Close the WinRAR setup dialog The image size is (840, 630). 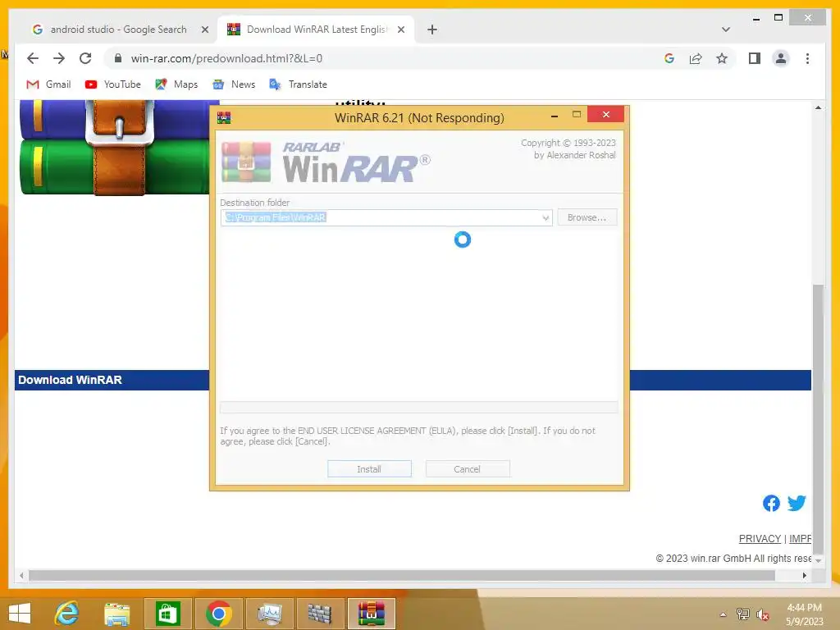coord(606,114)
